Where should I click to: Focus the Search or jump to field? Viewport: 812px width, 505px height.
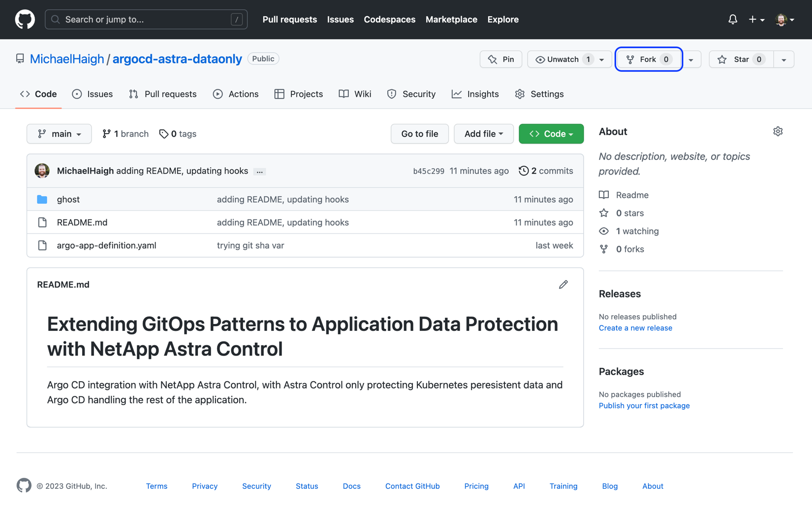coord(146,19)
